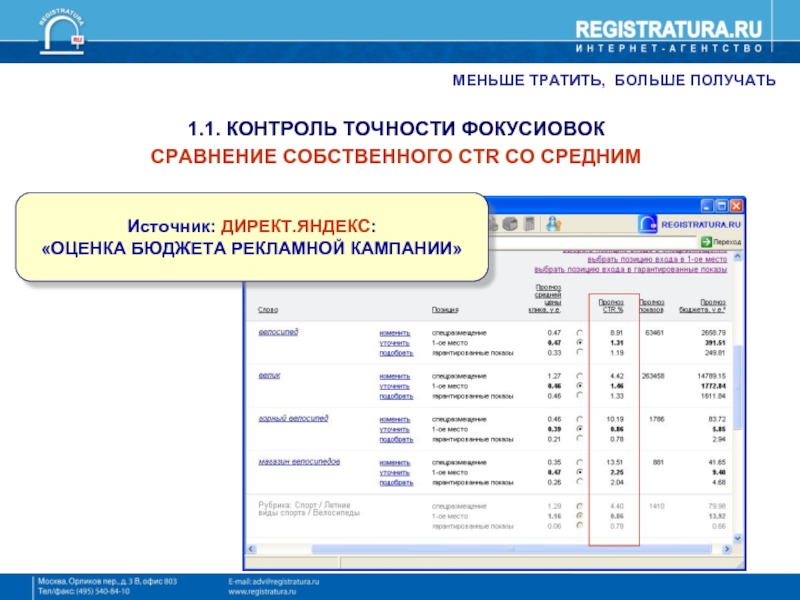
Task: Select гарантированные показы radio for горный велосипед
Action: point(580,438)
